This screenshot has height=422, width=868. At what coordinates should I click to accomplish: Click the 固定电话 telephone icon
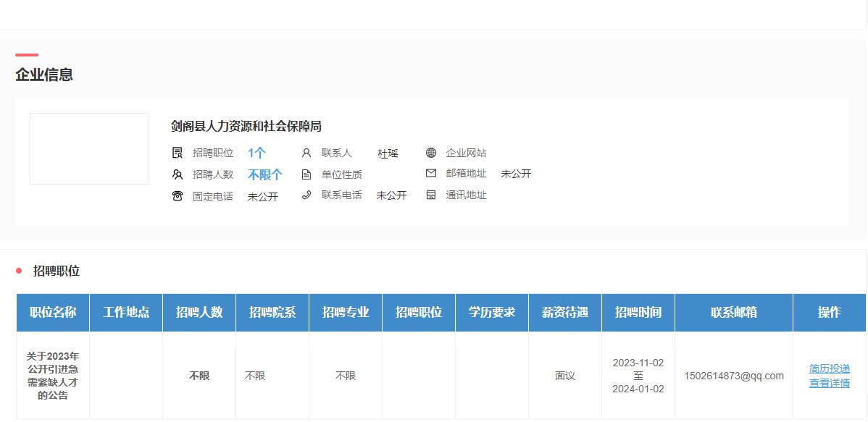[x=178, y=195]
